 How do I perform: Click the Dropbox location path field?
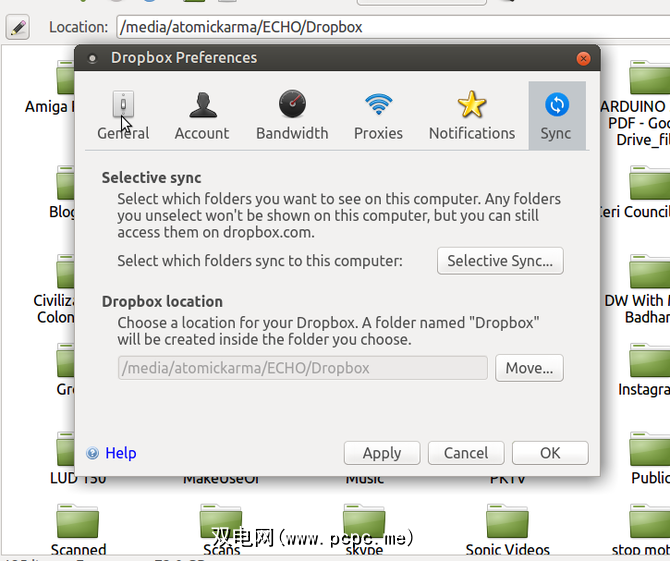pyautogui.click(x=303, y=368)
